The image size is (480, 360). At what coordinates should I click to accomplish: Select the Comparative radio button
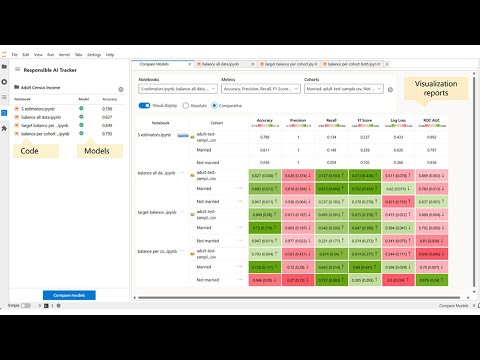[x=214, y=105]
